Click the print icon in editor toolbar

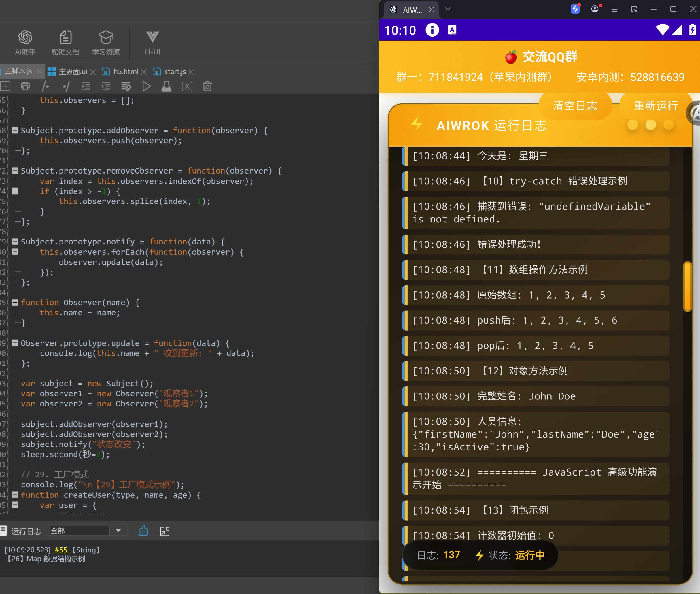click(x=25, y=86)
